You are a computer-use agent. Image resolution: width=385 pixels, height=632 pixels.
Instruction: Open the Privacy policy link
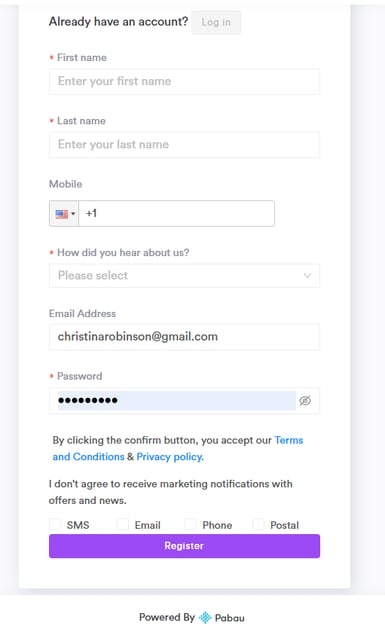click(x=170, y=457)
